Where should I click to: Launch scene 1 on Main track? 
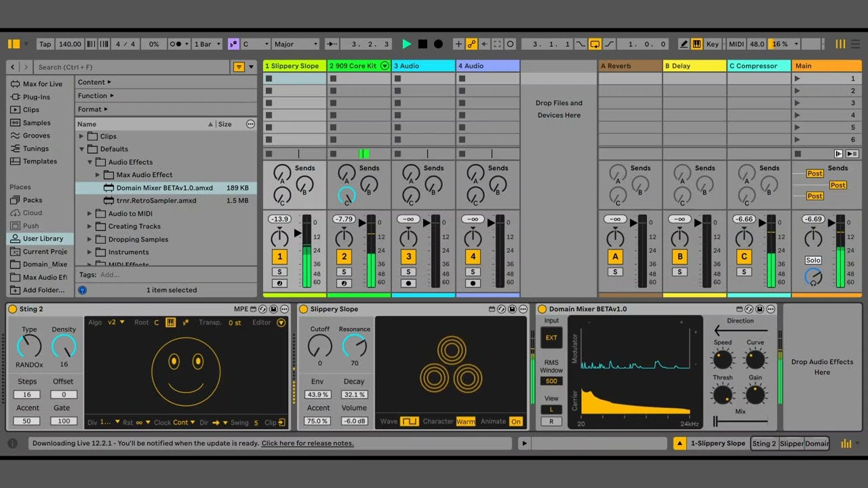click(x=797, y=79)
